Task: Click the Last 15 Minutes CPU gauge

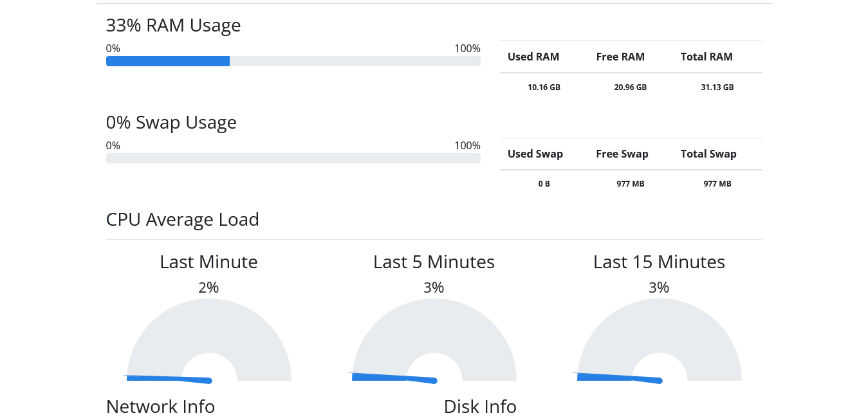Action: 660,341
